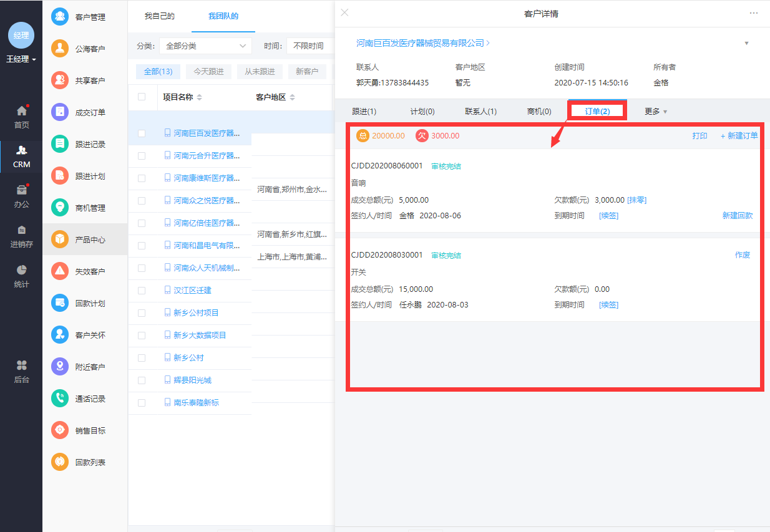Open the 联系人(1) tab
The height and width of the screenshot is (532, 770).
481,112
